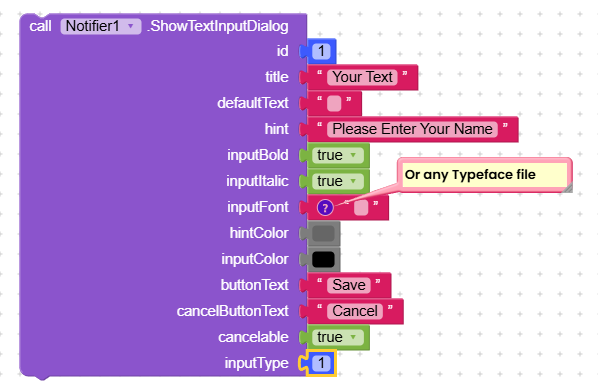Image resolution: width=598 pixels, height=389 pixels.
Task: Edit the id number value 1
Action: pos(321,51)
